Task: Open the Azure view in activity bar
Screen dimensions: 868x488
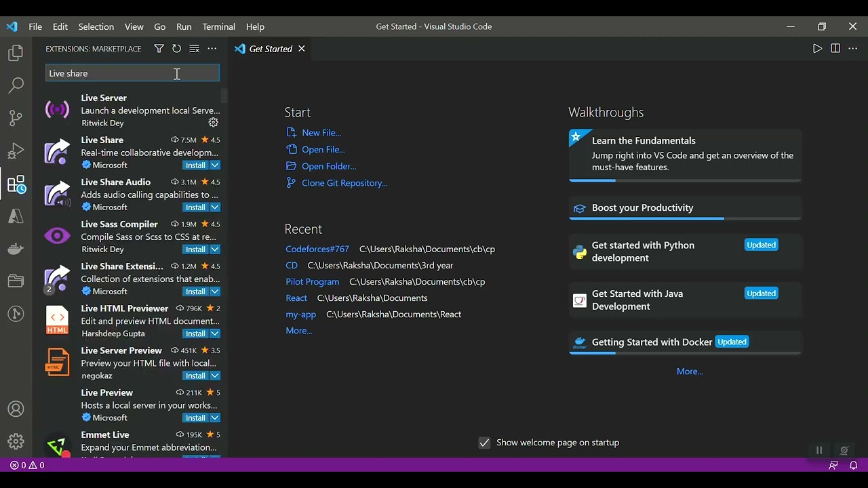Action: 16,216
